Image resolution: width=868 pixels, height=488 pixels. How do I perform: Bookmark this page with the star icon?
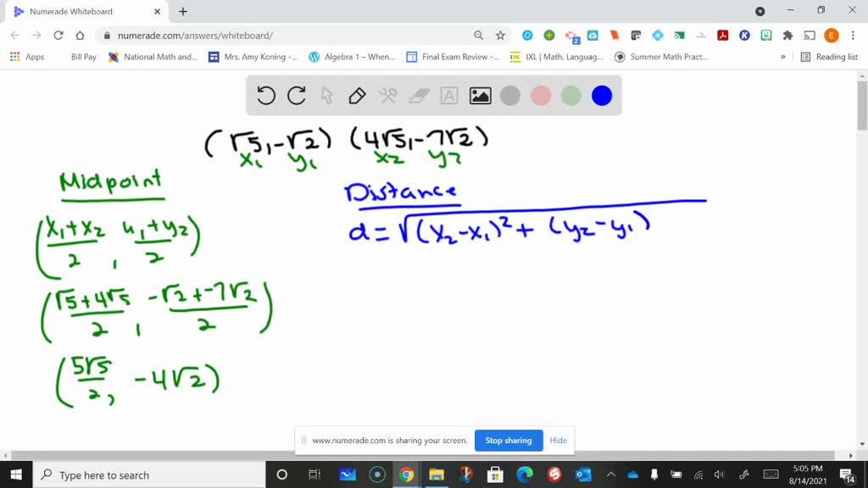[x=499, y=36]
